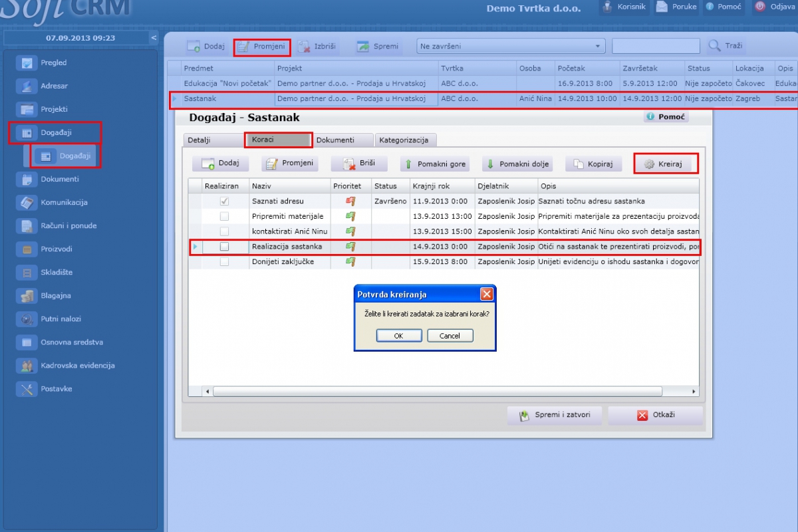This screenshot has height=532, width=798.
Task: Switch to the Koraci tab
Action: tap(278, 140)
